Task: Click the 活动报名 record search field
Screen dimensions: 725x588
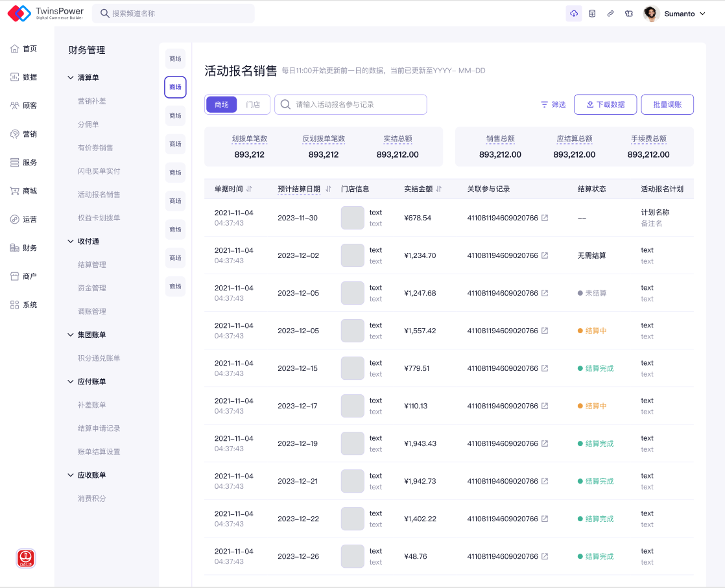Action: tap(357, 104)
